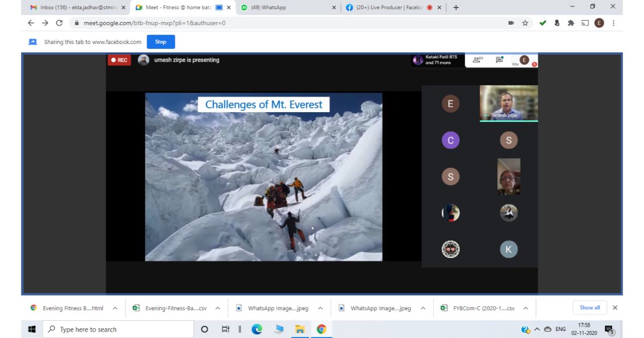Click the browser forward arrow
The width and height of the screenshot is (644, 338).
coord(45,23)
